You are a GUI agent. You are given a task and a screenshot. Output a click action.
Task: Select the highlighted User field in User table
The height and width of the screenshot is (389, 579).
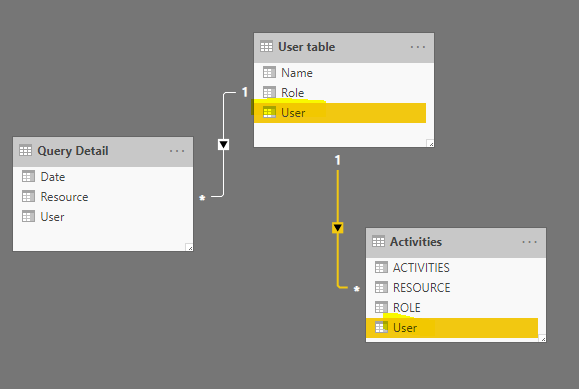click(340, 113)
